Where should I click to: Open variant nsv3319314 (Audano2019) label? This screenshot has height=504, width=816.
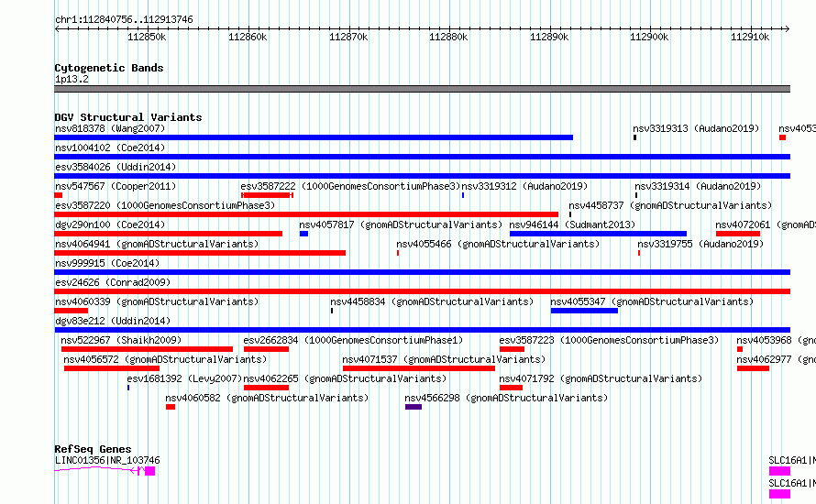click(698, 186)
